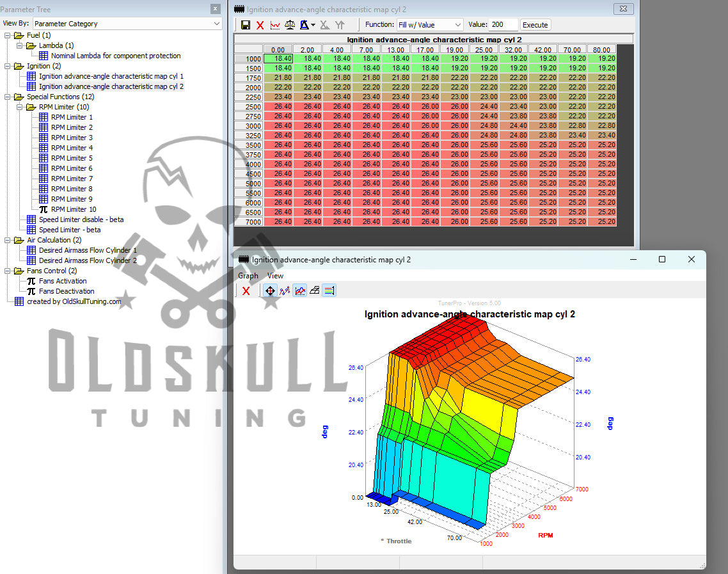The image size is (728, 574).
Task: Select RPM Limiter 9 in the tree
Action: [x=72, y=199]
